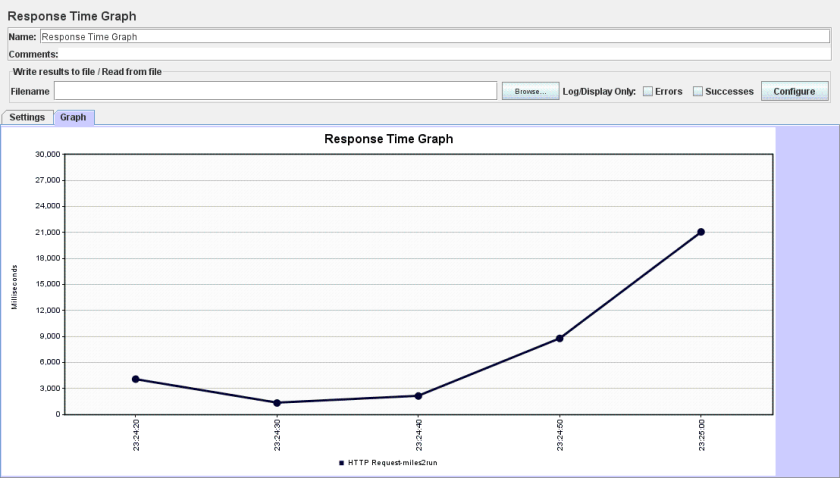Click the data point at 23:24:50
Screen dimensions: 840x478
(x=560, y=338)
